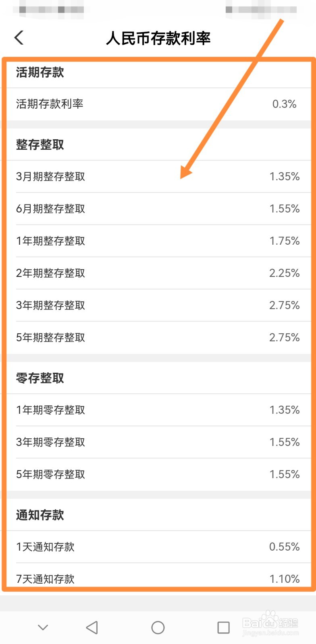Tap the 7天通知存款 row

coord(158,578)
